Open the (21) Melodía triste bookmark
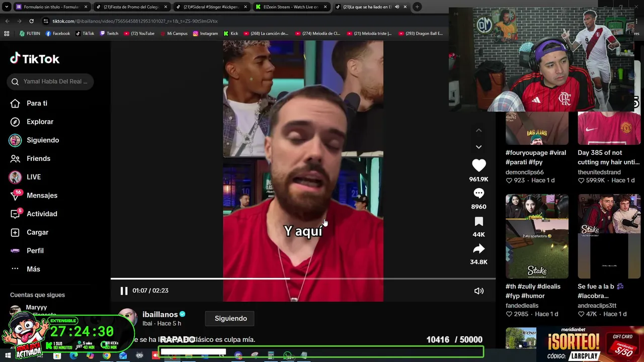This screenshot has width=644, height=362. coord(369,34)
